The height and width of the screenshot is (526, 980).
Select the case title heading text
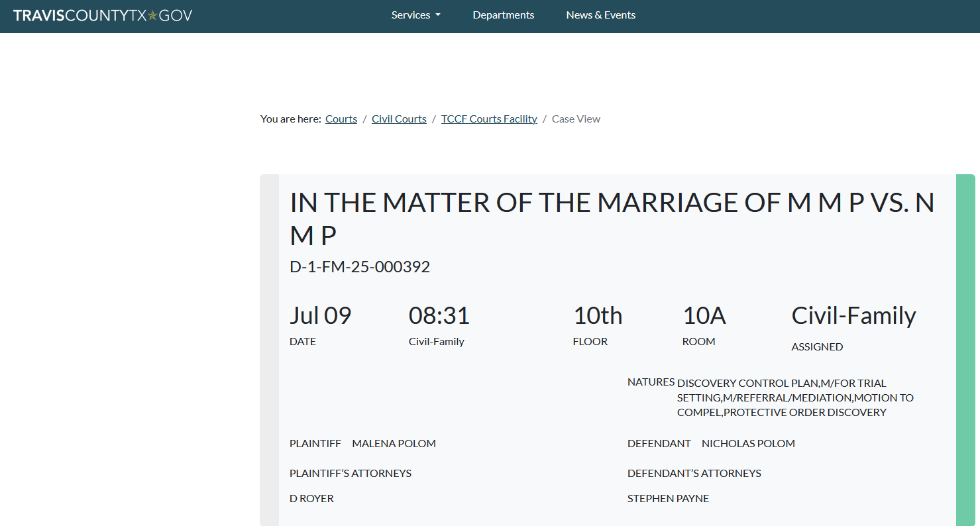coord(612,219)
